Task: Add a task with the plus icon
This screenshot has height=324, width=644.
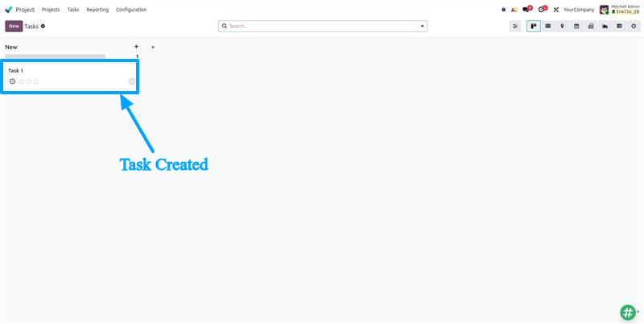Action: (136, 47)
